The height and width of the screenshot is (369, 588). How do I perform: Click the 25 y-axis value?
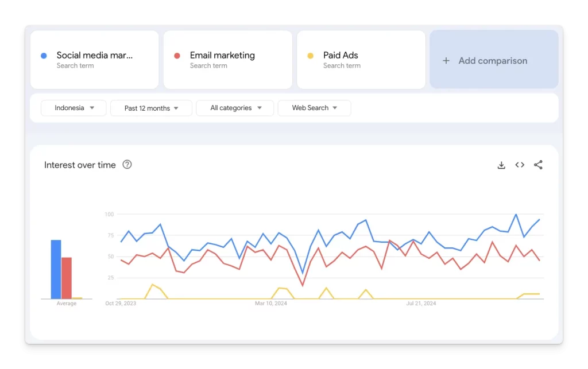coord(111,278)
